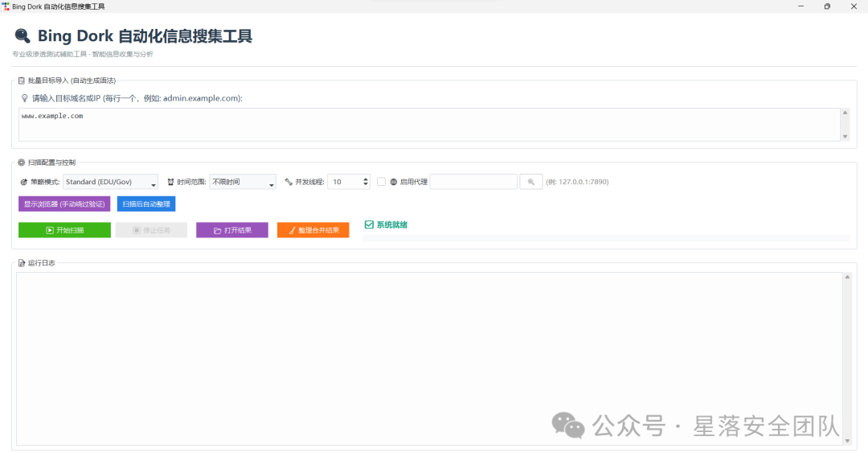Click the log area scrollbar up arrow
Screen dimensions: 868x461
click(x=847, y=277)
